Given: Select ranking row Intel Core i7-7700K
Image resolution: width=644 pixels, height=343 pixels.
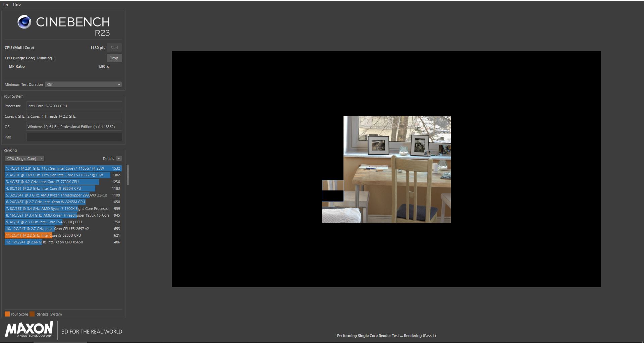Looking at the screenshot, I should [x=63, y=182].
